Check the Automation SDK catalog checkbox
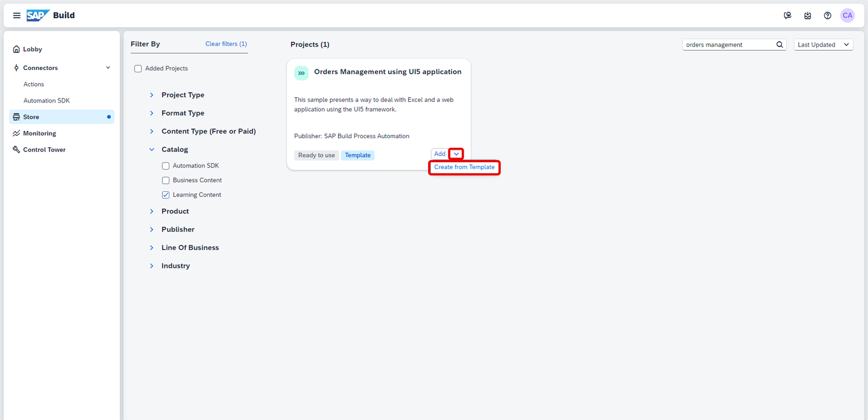 tap(166, 166)
